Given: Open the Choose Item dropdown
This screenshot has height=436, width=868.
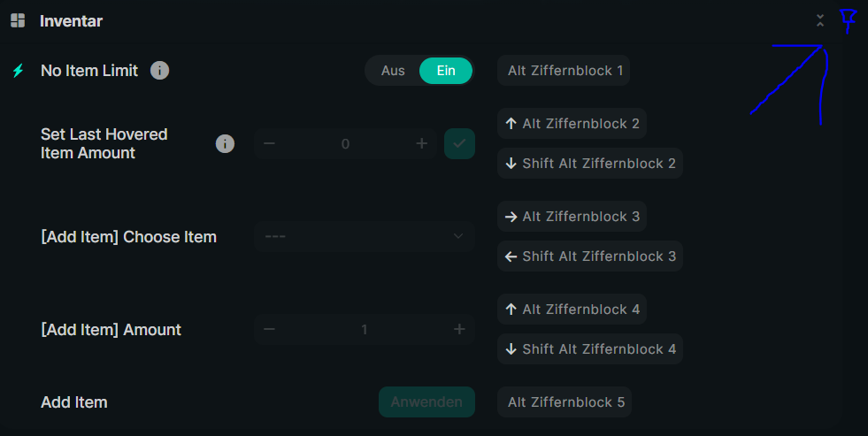Looking at the screenshot, I should (365, 236).
